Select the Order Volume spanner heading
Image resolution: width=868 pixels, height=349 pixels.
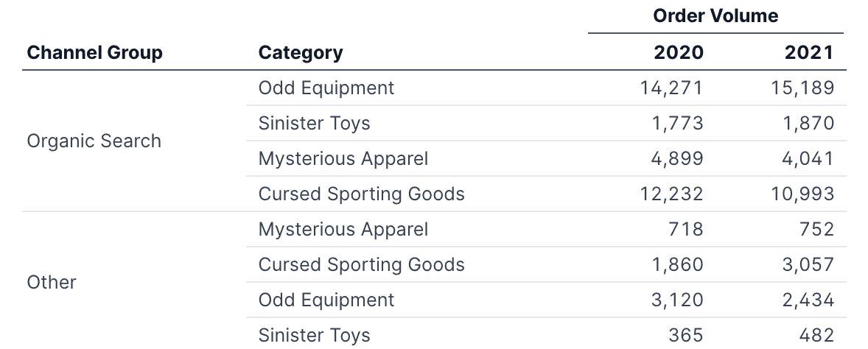click(715, 15)
